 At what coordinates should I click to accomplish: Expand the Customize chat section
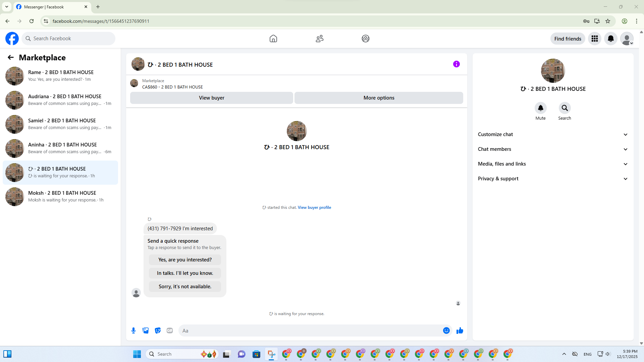tap(552, 134)
